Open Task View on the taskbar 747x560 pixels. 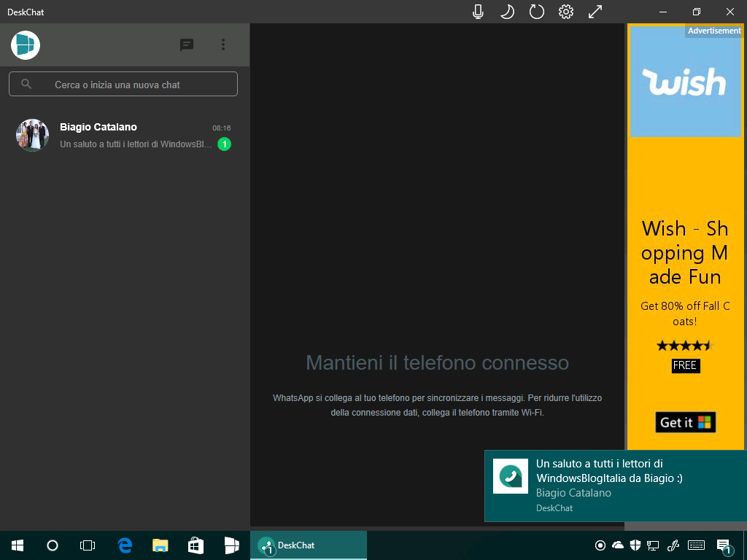pos(88,545)
